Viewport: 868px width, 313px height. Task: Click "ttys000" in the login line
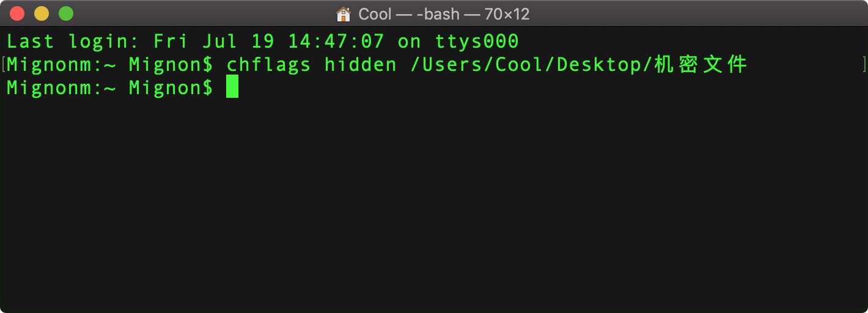[x=477, y=42]
